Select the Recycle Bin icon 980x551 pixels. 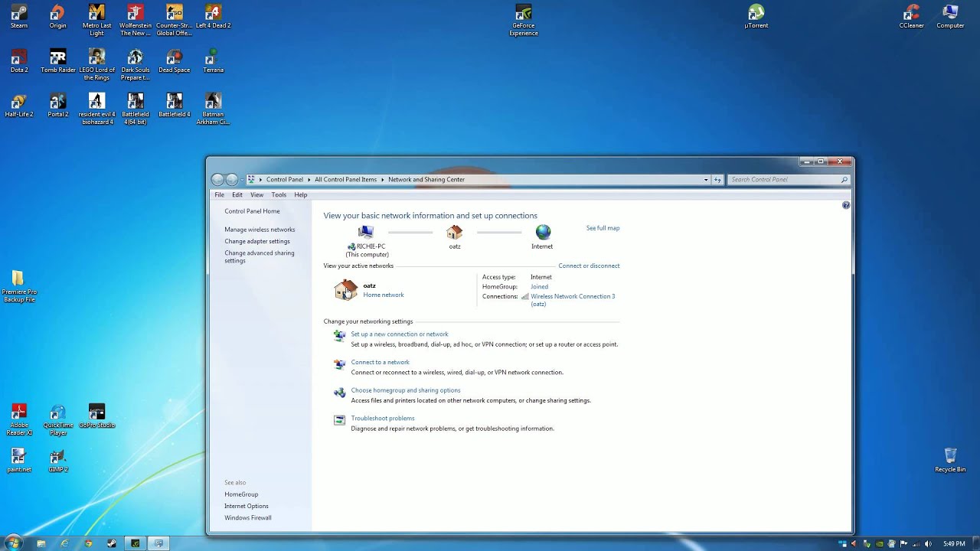tap(950, 461)
